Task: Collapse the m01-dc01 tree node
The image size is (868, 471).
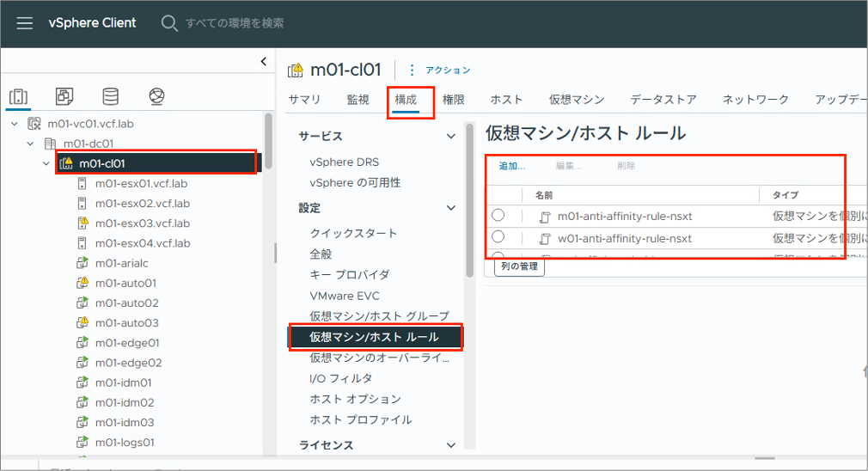Action: (x=30, y=144)
